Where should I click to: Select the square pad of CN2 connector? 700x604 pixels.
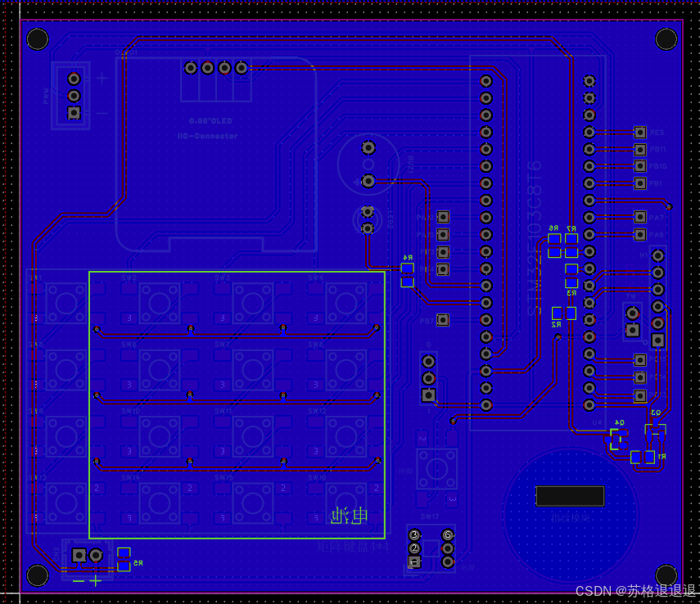[79, 556]
